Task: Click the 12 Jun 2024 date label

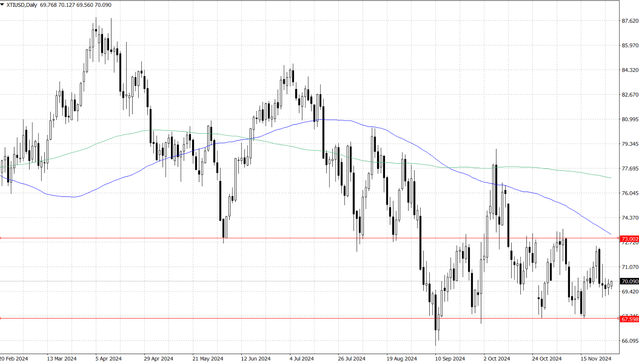Action: pos(256,358)
